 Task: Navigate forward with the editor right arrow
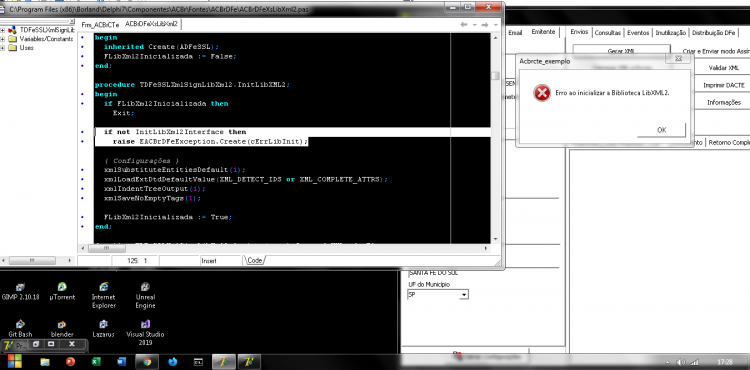click(x=485, y=24)
